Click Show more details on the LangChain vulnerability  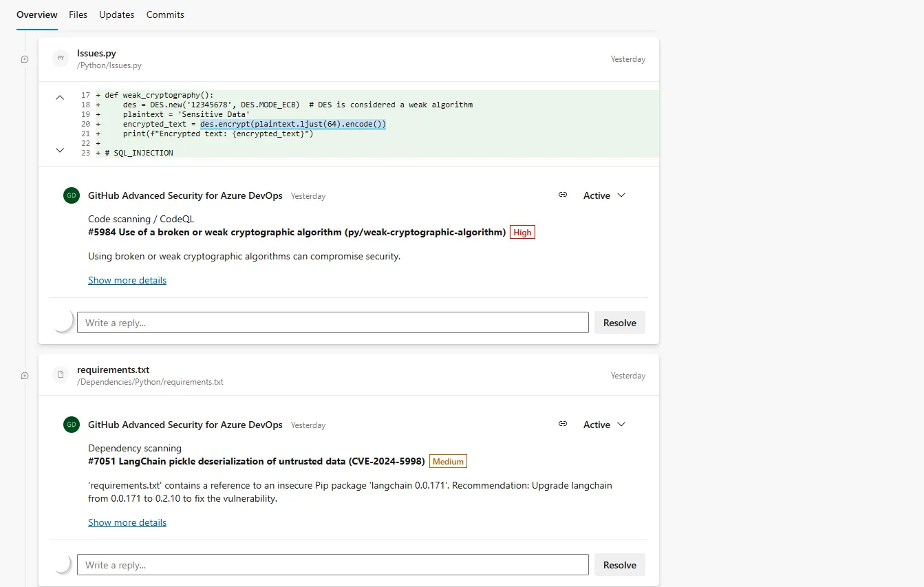point(127,522)
